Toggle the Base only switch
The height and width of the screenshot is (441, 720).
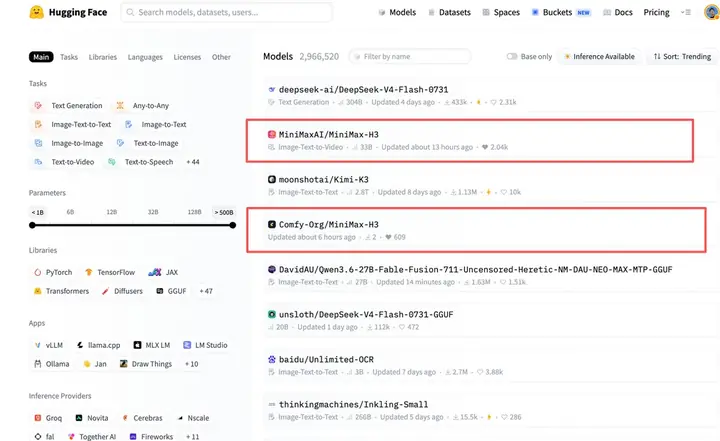(512, 57)
